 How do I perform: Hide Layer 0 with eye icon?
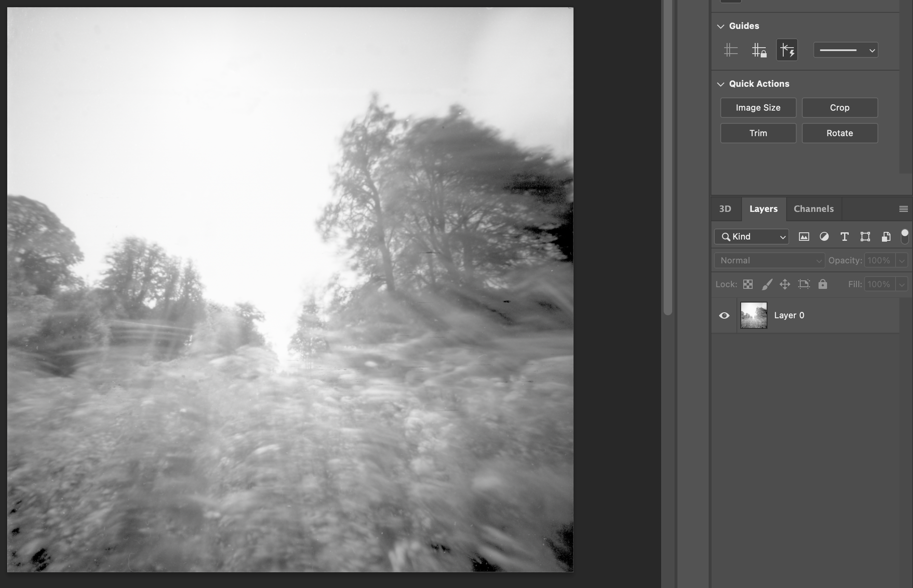pos(724,315)
